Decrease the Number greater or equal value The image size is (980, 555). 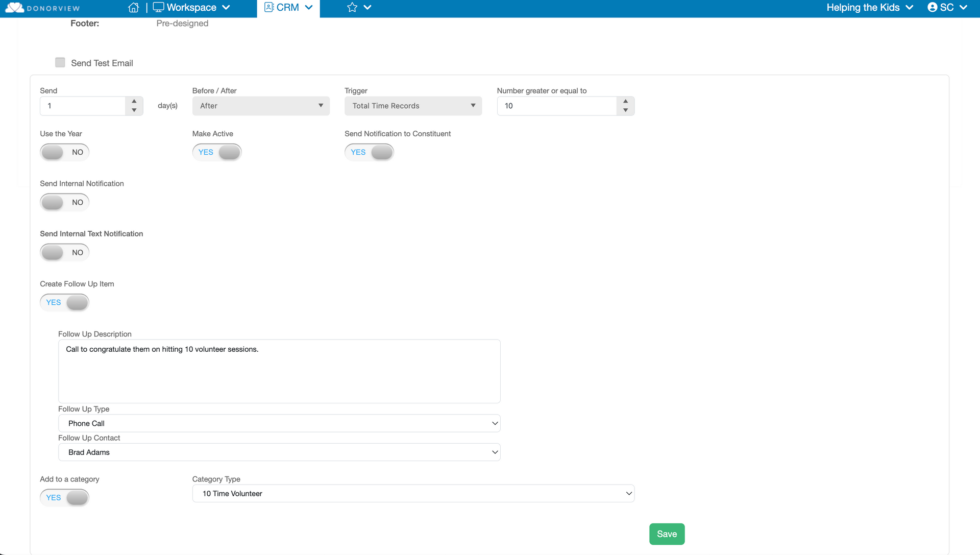pyautogui.click(x=626, y=110)
